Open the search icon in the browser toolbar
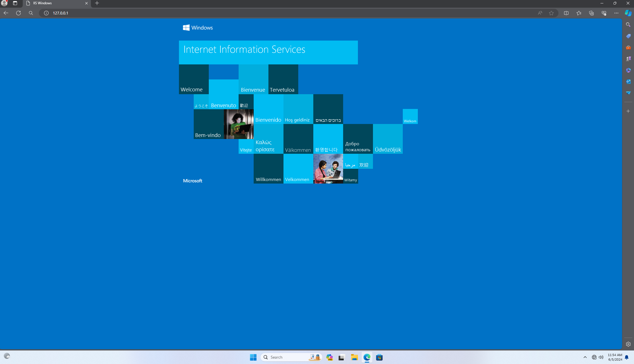 point(31,13)
